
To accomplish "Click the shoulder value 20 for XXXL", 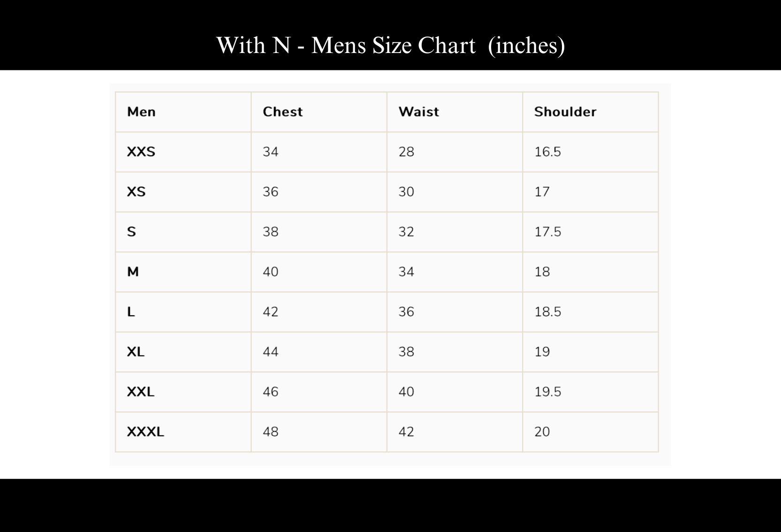I will click(x=542, y=432).
